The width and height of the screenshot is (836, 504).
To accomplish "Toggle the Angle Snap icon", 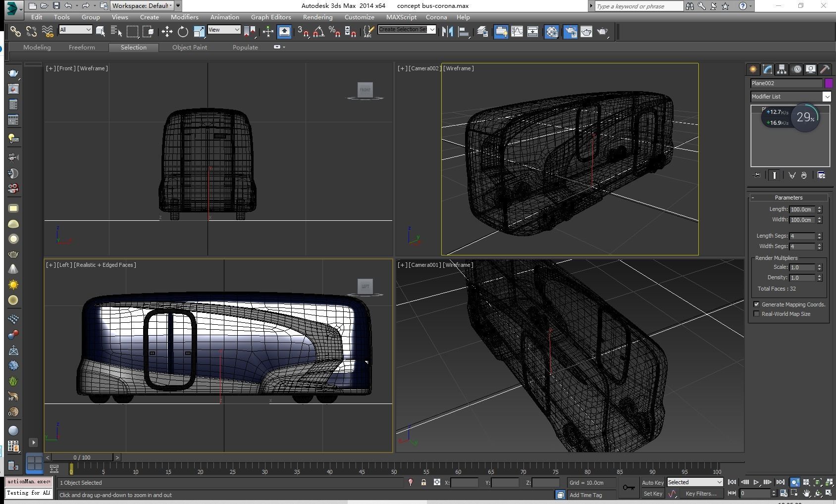I will pyautogui.click(x=319, y=31).
